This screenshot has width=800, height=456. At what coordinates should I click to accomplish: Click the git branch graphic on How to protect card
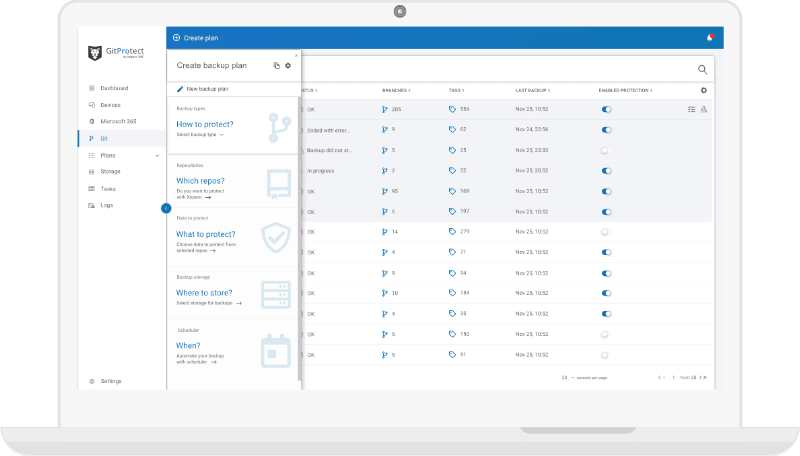pyautogui.click(x=279, y=128)
